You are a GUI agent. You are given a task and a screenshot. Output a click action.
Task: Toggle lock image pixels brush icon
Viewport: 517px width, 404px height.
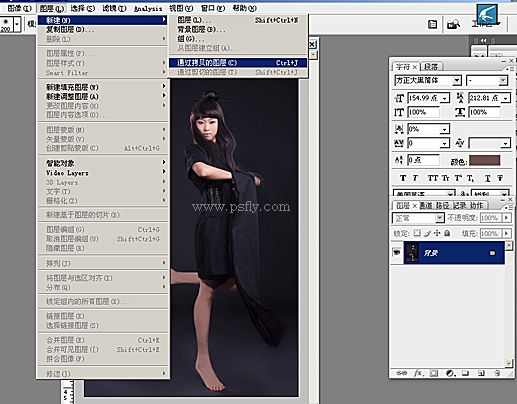click(x=427, y=233)
